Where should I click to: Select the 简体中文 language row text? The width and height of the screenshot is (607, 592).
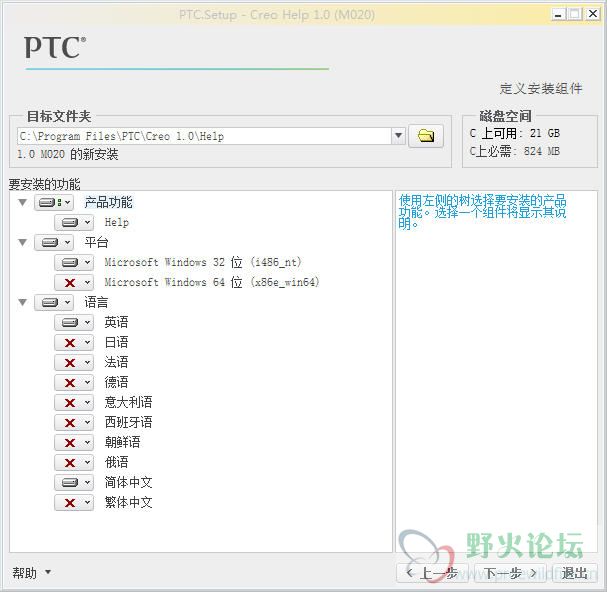click(128, 482)
